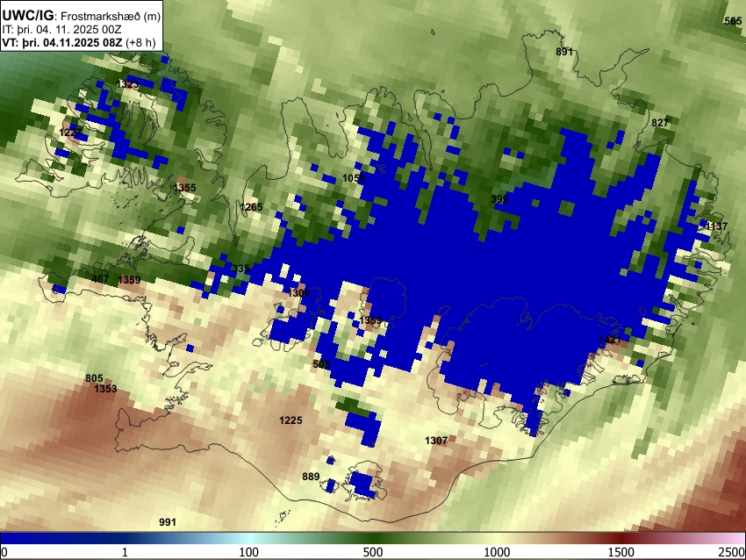This screenshot has height=560, width=746.
Task: Select the 'IT: þri. 04. 11. 2025 00Z' line
Action: (61, 30)
